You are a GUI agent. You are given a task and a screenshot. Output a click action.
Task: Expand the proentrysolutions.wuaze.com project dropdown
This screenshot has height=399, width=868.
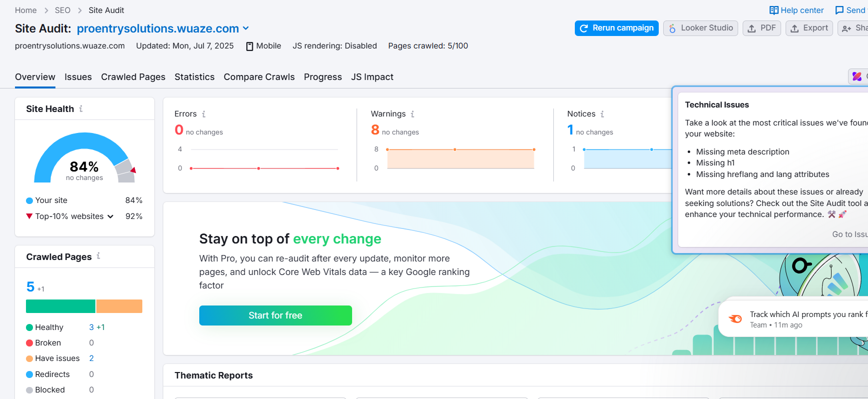246,29
